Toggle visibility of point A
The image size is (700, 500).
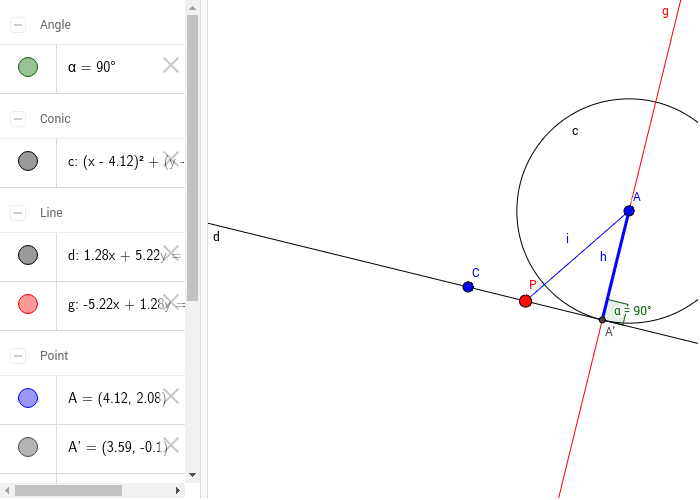coord(28,398)
